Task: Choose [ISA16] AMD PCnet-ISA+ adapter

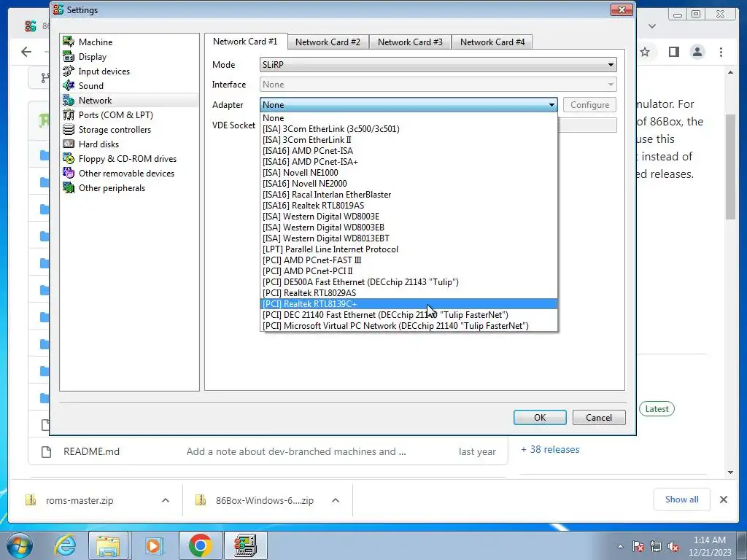Action: [x=409, y=162]
